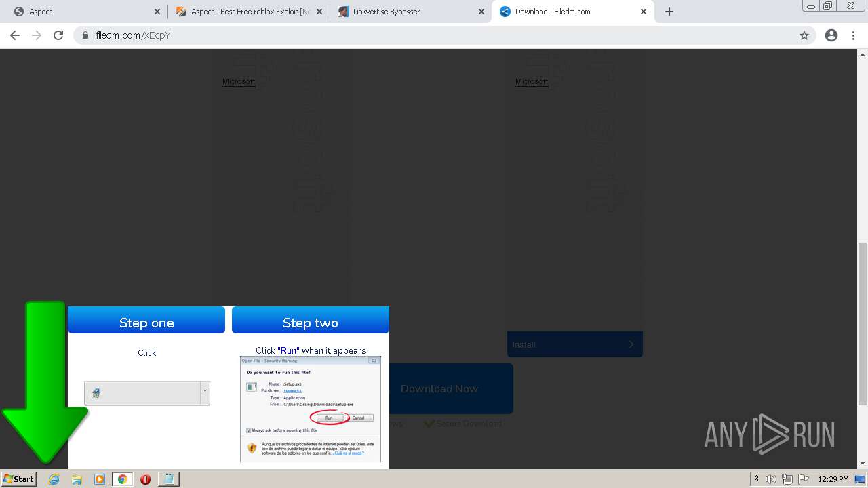Open Chrome's three-dot menu
This screenshot has width=868, height=488.
pyautogui.click(x=854, y=35)
